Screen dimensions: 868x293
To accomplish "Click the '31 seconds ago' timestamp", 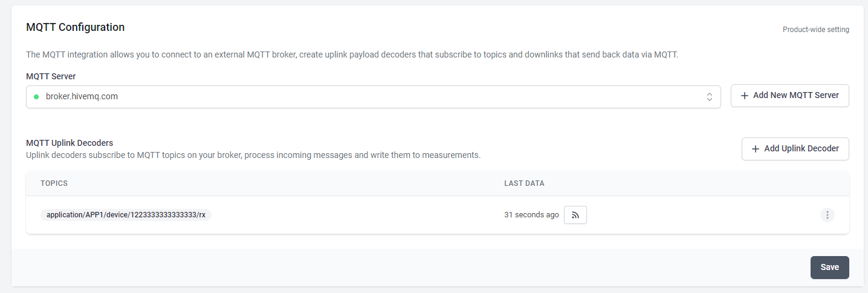I will (531, 215).
